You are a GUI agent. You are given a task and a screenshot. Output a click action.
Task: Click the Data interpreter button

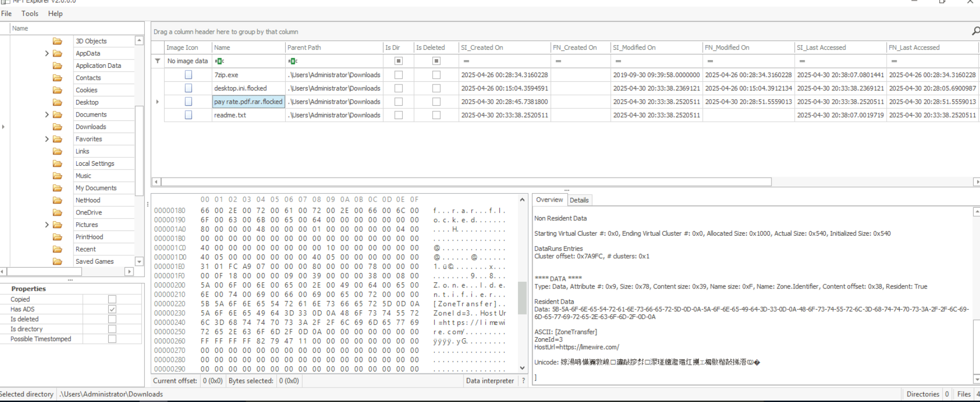point(489,381)
